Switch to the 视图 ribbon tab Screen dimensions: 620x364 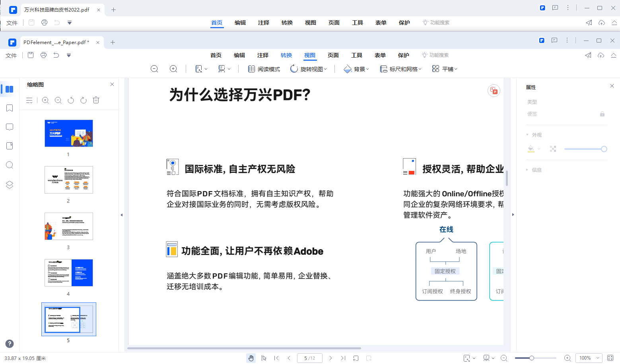(310, 55)
